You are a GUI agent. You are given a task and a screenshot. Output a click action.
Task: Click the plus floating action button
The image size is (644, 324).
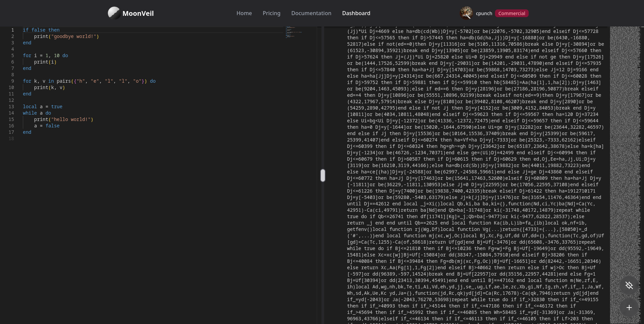(x=629, y=308)
